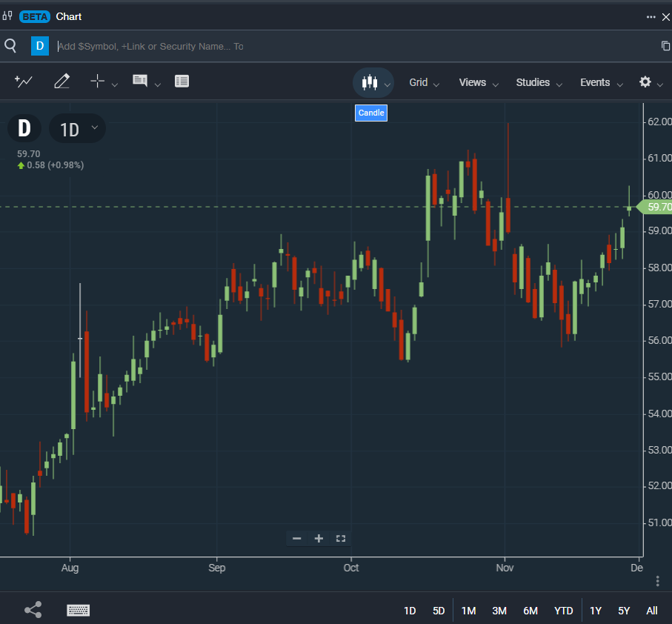This screenshot has height=624, width=672.
Task: Select the 6M time range
Action: click(530, 611)
